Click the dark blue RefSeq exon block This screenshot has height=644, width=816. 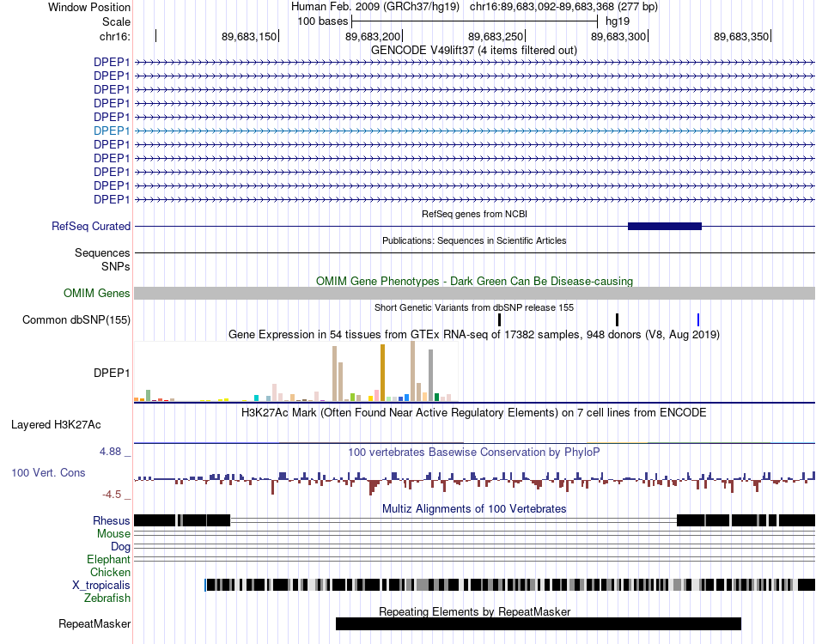665,227
